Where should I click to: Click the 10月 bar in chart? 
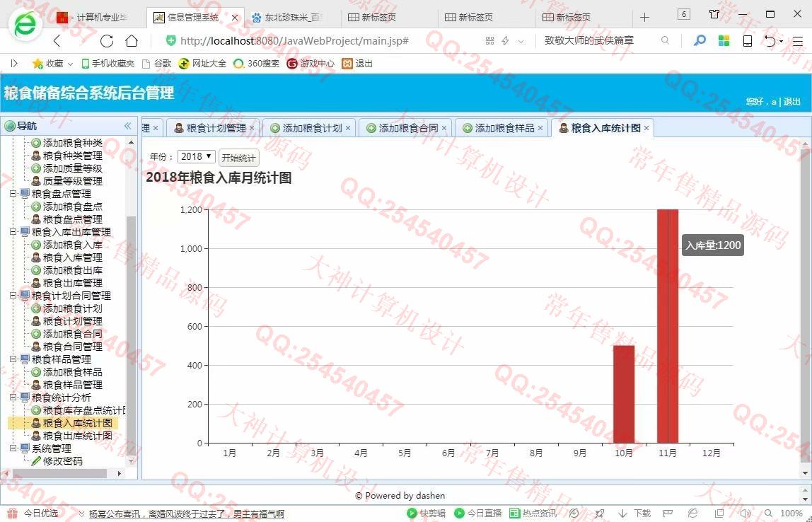point(624,394)
